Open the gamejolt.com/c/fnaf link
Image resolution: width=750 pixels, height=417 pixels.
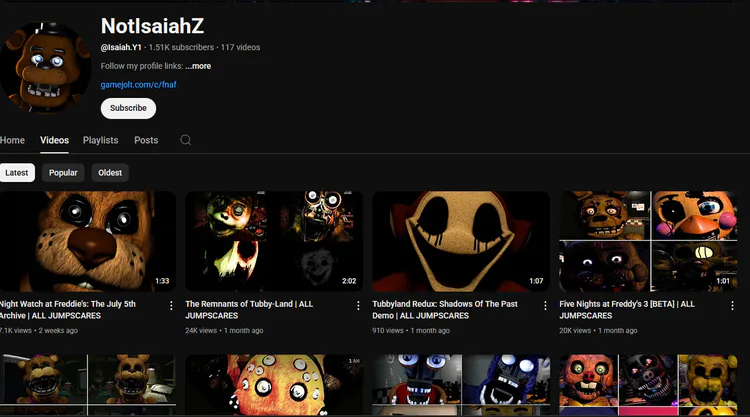(x=138, y=85)
